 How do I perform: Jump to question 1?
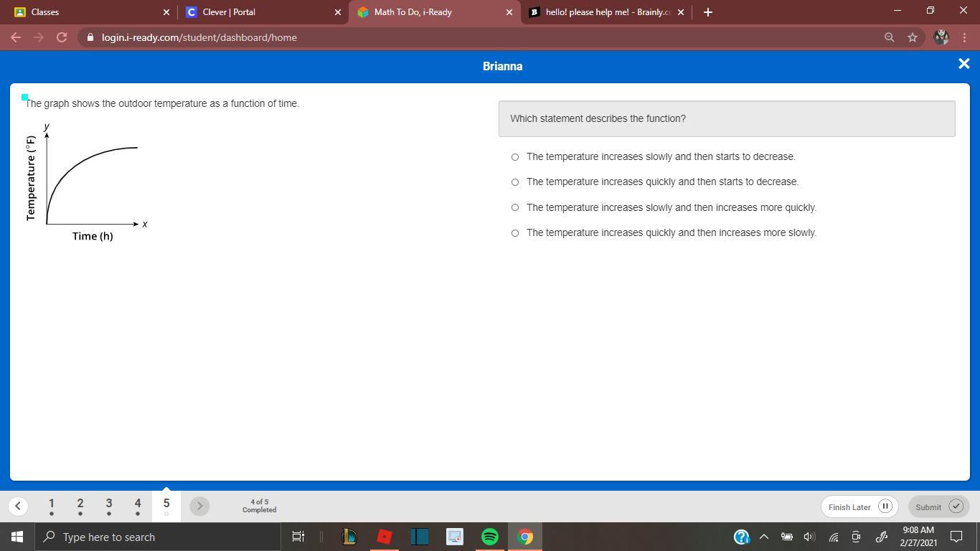click(52, 506)
